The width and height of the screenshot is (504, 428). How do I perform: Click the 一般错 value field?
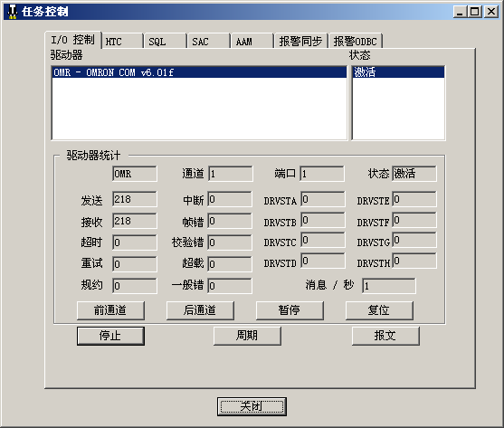point(230,286)
